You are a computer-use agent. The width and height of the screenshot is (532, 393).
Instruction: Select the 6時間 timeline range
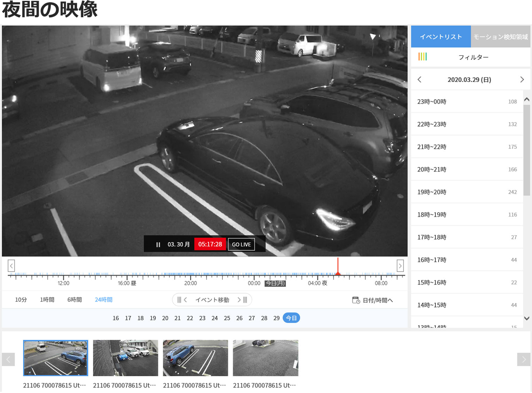click(x=74, y=300)
